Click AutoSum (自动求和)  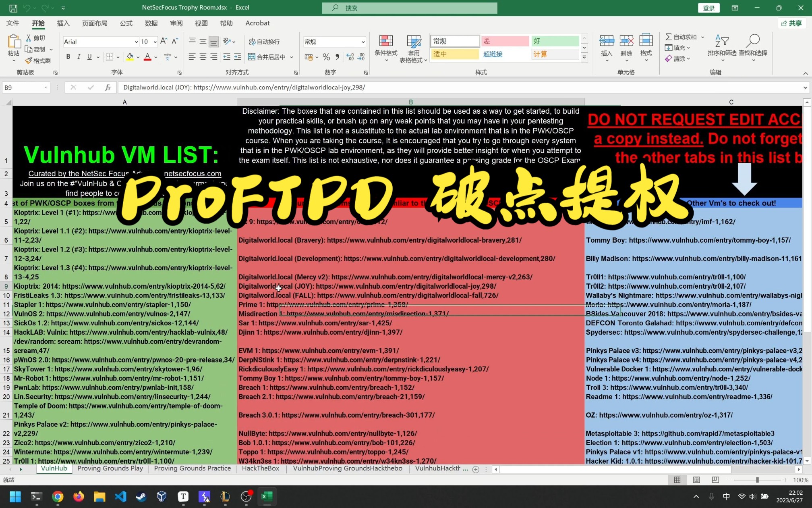[681, 37]
